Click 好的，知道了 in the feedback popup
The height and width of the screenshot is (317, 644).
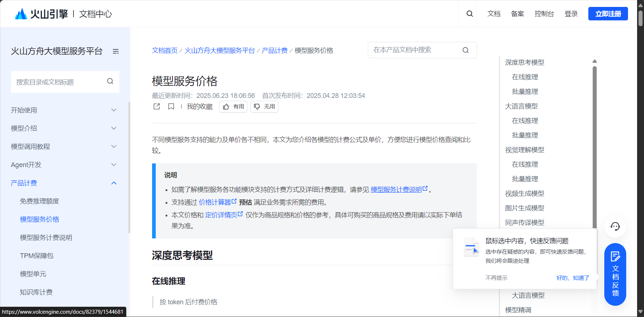click(573, 278)
